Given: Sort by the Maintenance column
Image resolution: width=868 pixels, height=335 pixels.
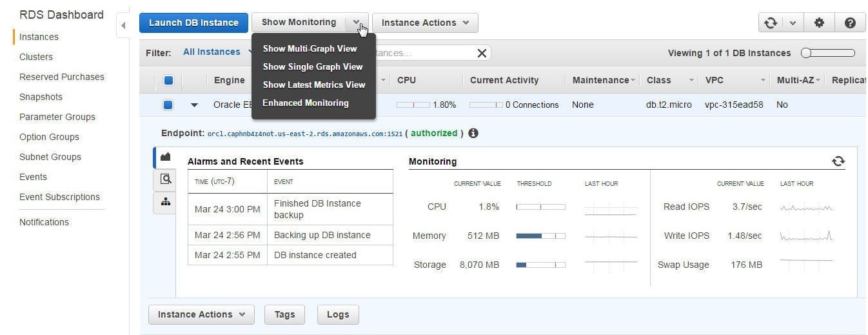Looking at the screenshot, I should pos(603,80).
